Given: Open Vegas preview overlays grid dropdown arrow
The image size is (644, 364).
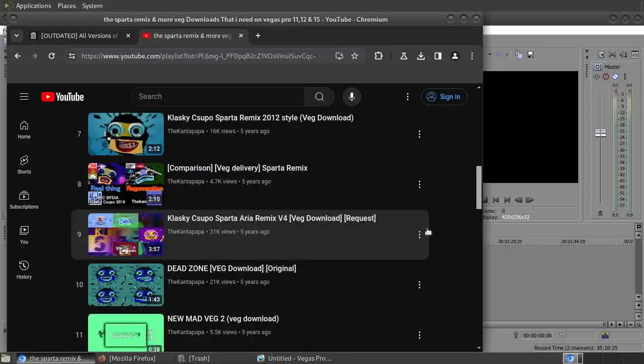Looking at the screenshot, I should 507,55.
